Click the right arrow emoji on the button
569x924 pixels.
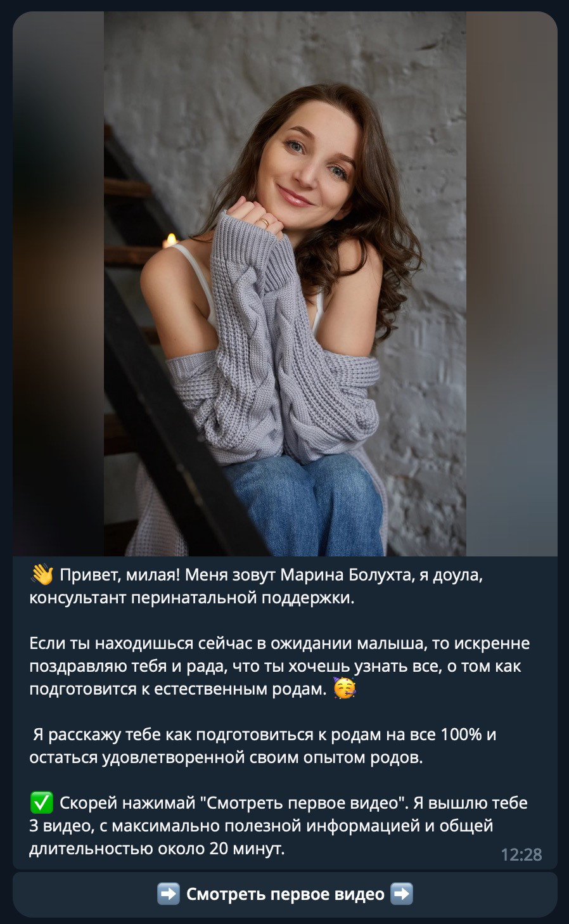pyautogui.click(x=402, y=894)
